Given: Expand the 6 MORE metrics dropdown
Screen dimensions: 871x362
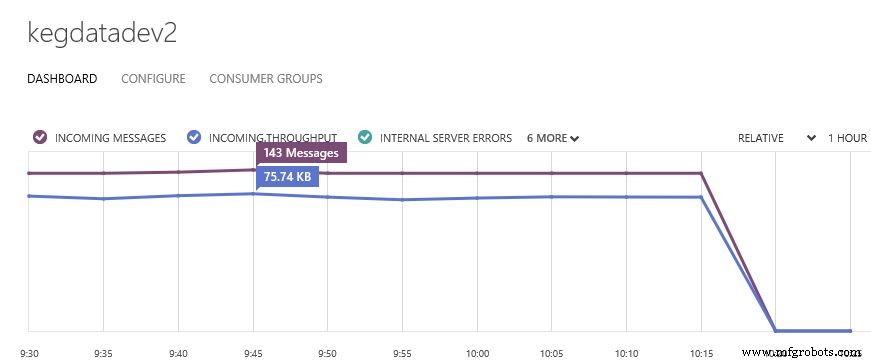Looking at the screenshot, I should pos(553,138).
